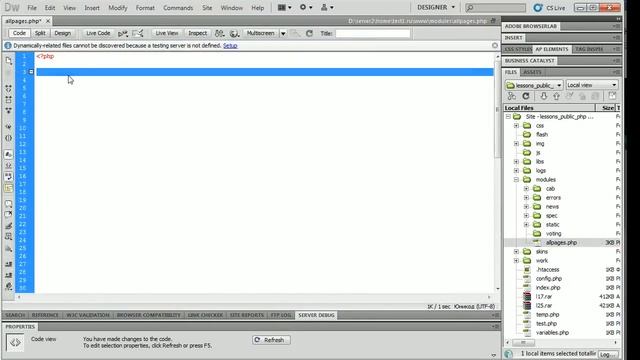Select the index.php file
The height and width of the screenshot is (360, 640).
[x=548, y=287]
